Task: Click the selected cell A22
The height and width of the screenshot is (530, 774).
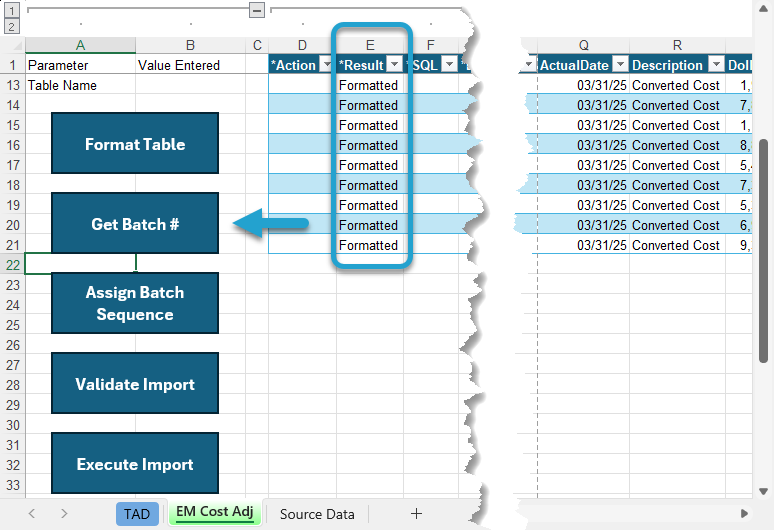Action: 80,264
